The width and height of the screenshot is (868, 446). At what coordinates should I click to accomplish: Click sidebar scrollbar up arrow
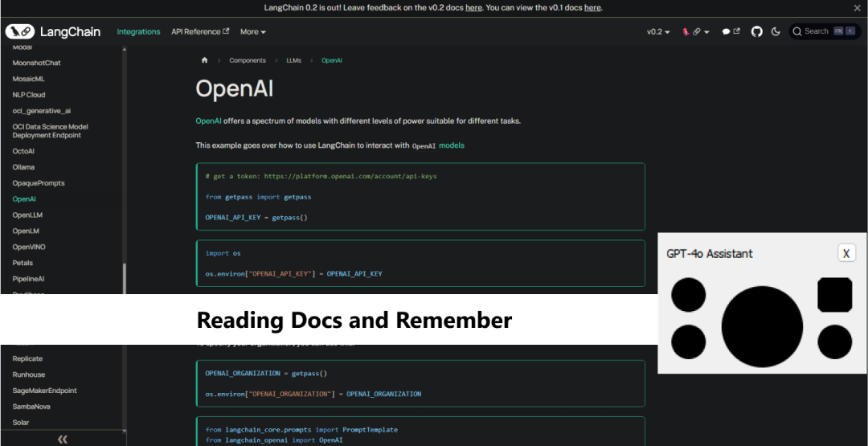pyautogui.click(x=124, y=49)
